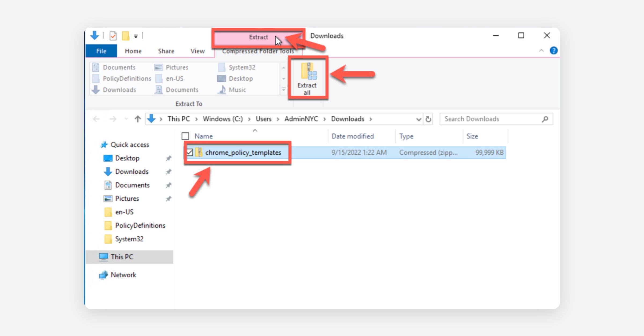644x336 pixels.
Task: Unpin Desktop from Quick access
Action: pos(168,158)
